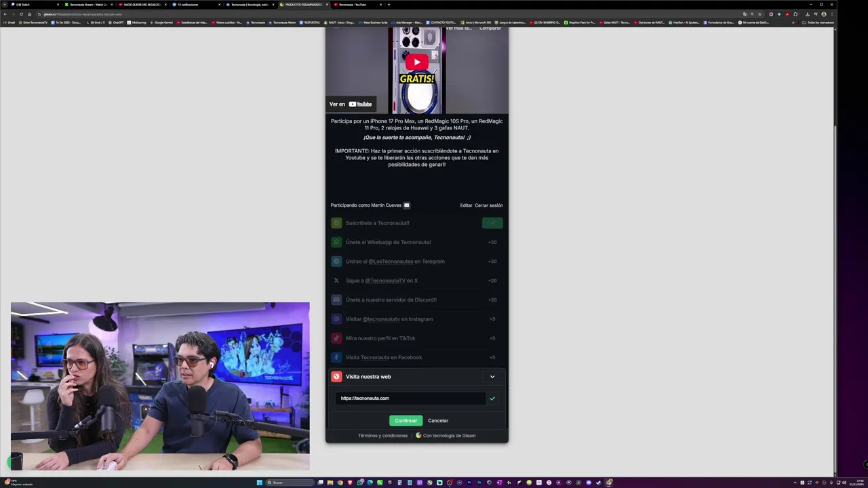Open the Meta Business Suite bookmark

(373, 22)
